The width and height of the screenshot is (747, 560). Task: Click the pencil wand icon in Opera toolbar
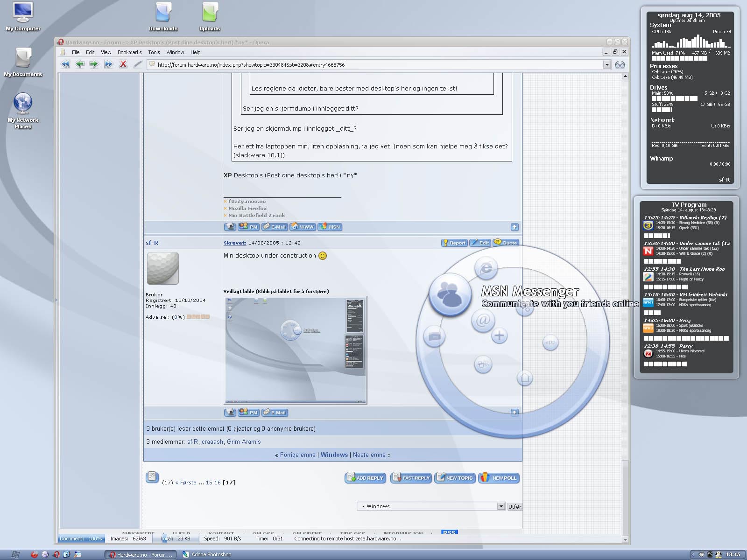point(138,64)
